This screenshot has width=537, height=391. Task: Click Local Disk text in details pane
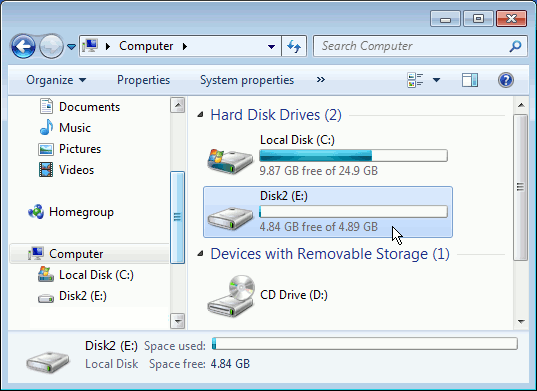(x=112, y=364)
